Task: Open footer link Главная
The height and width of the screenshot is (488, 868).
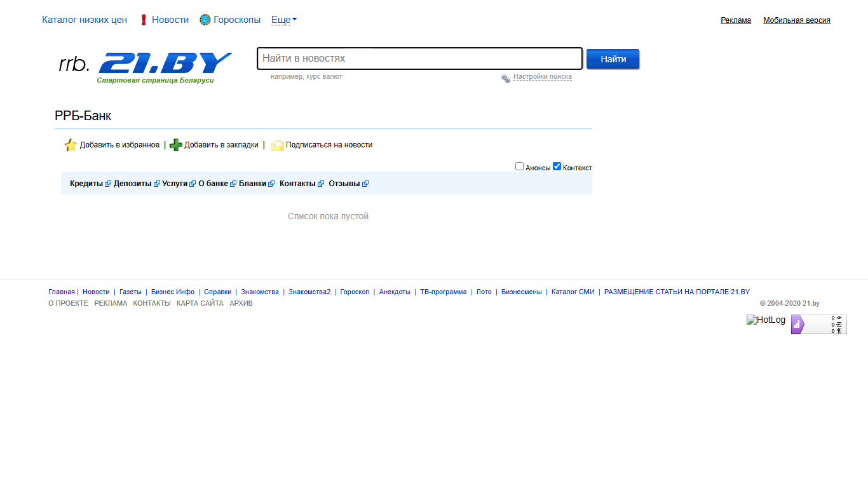Action: tap(62, 292)
